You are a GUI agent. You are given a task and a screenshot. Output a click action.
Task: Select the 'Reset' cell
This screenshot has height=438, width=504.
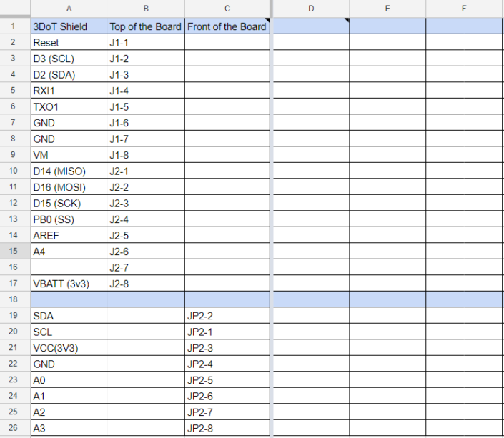pyautogui.click(x=69, y=43)
